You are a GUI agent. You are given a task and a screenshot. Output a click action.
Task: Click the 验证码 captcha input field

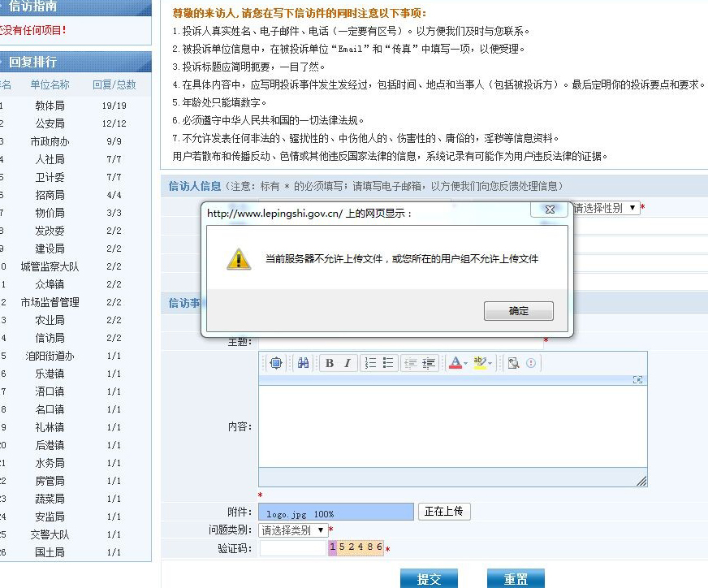tap(292, 548)
